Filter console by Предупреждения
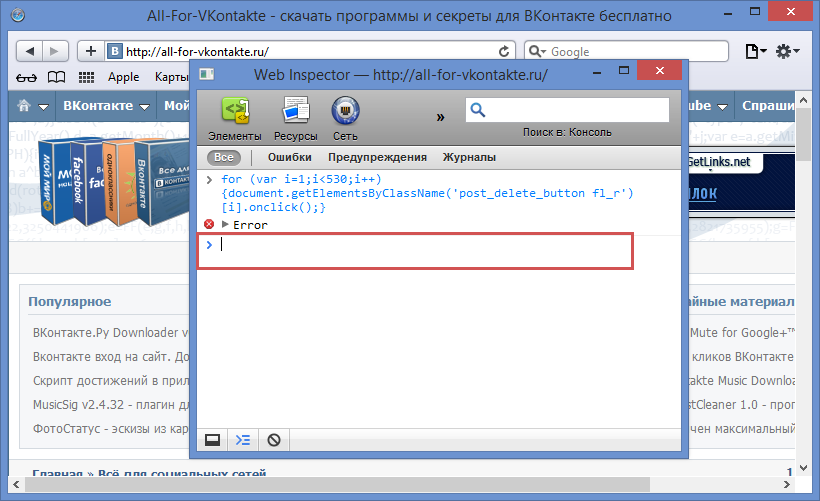Image resolution: width=820 pixels, height=501 pixels. [x=377, y=157]
